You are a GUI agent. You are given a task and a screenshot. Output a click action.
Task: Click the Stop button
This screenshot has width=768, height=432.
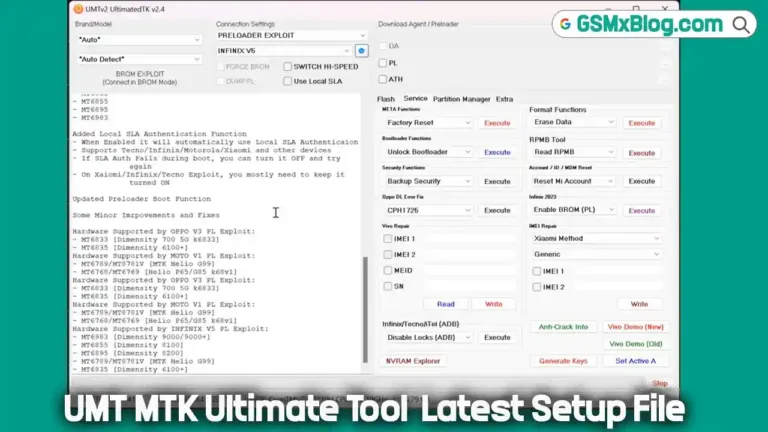click(x=660, y=383)
